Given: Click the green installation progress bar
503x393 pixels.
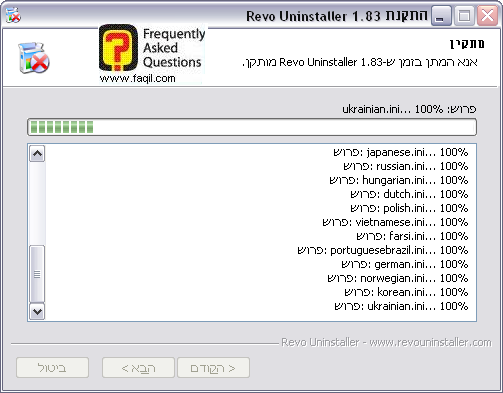Looking at the screenshot, I should point(252,127).
